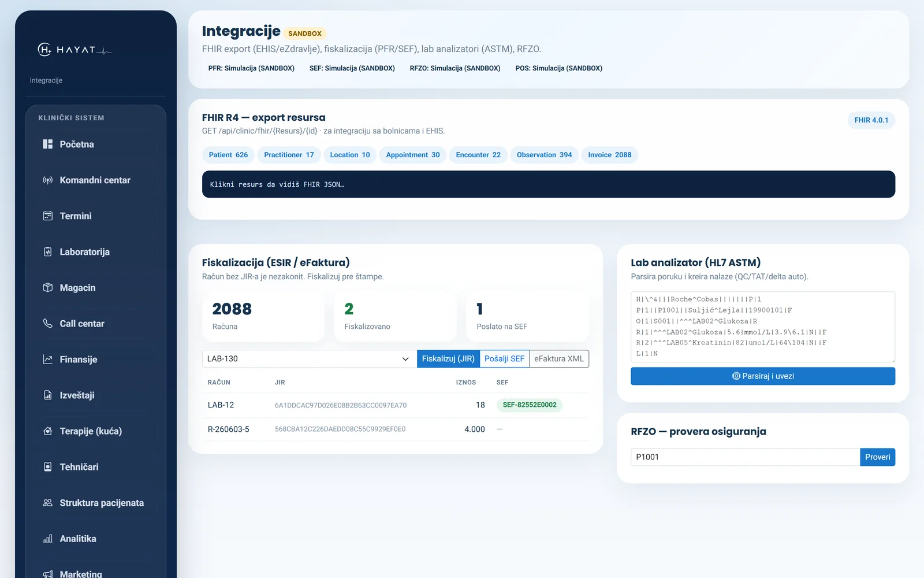
Task: Open the Početna menu item
Action: click(96, 144)
